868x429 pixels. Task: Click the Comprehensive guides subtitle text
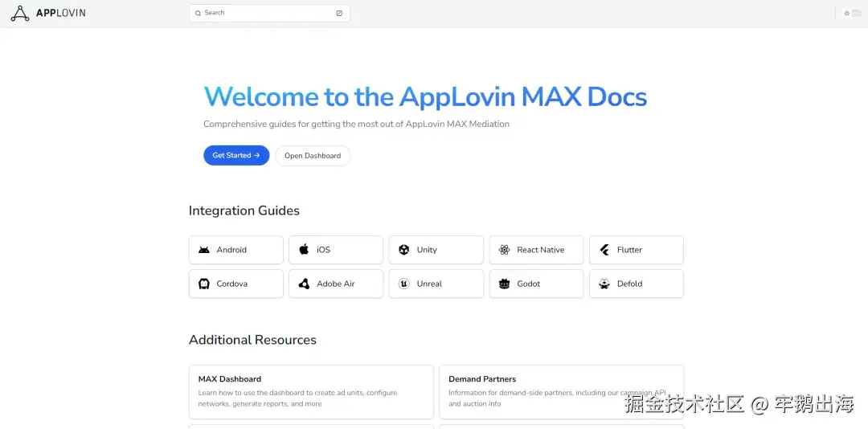coord(356,124)
